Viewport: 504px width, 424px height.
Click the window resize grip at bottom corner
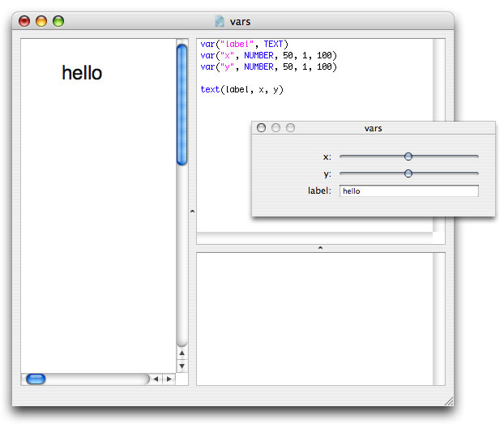coord(449,401)
